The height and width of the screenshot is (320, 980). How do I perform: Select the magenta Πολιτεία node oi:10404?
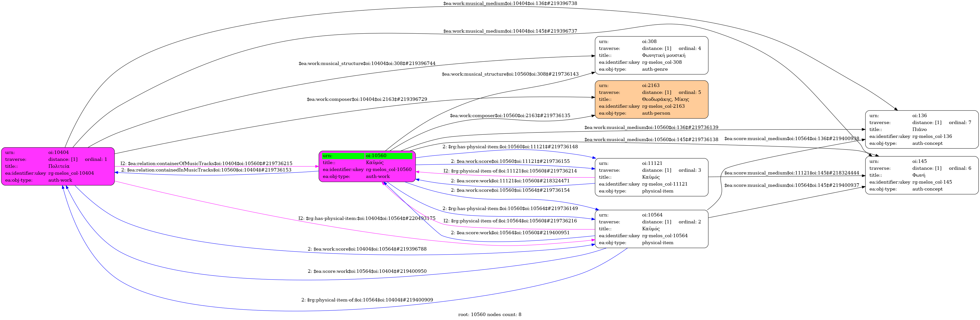(58, 167)
